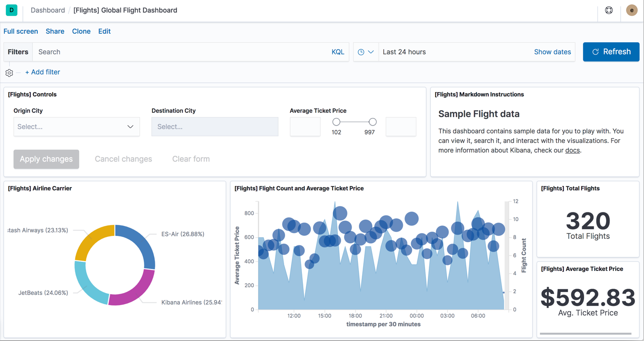The width and height of the screenshot is (644, 341).
Task: Switch the dashboard to Edit mode
Action: point(104,31)
